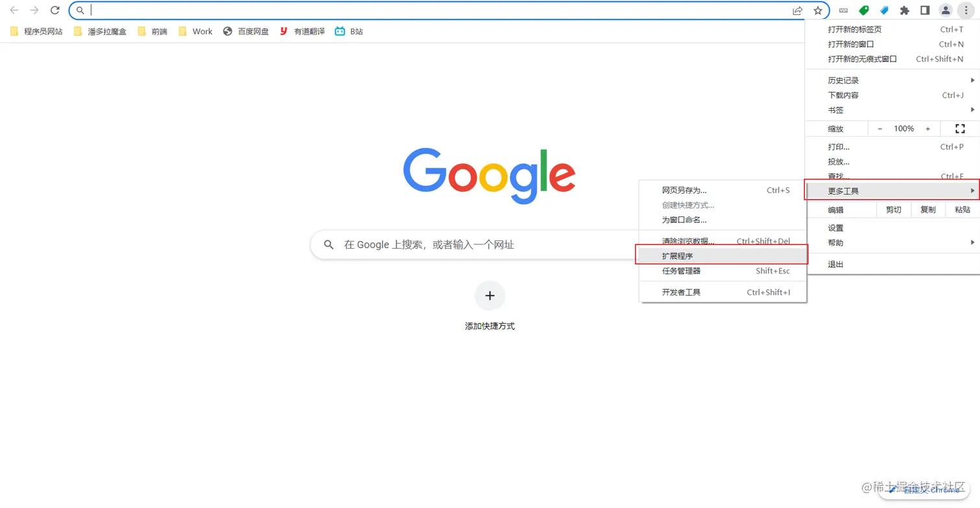Screen dimensions: 980x508
Task: Click the plus icon to add a shortcut
Action: click(x=490, y=296)
